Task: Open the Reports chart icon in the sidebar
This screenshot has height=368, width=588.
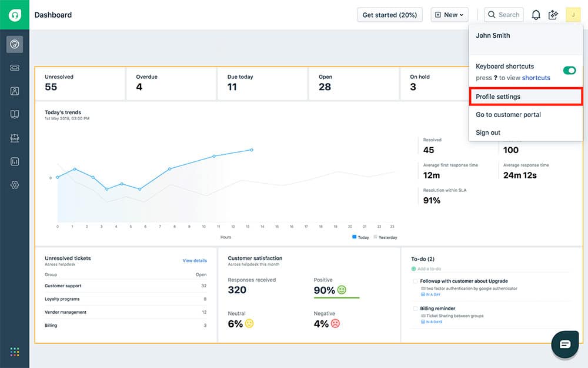Action: (x=15, y=161)
